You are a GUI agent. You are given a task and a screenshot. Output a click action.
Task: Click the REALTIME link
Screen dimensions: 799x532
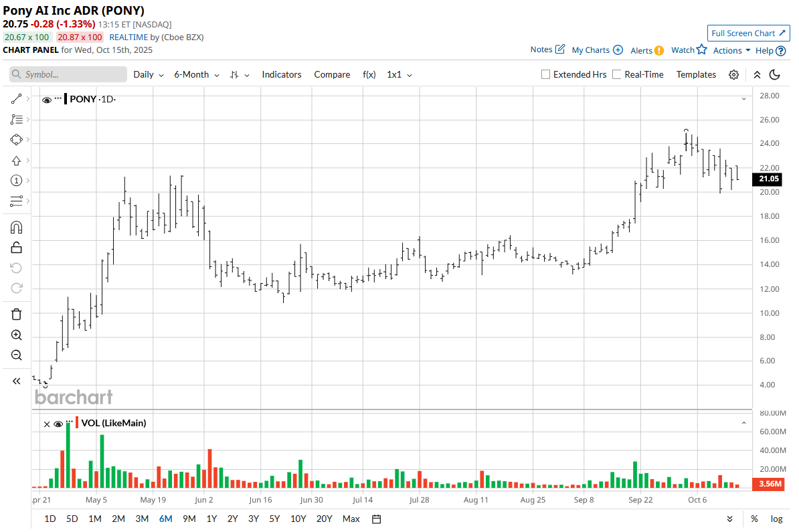(128, 37)
